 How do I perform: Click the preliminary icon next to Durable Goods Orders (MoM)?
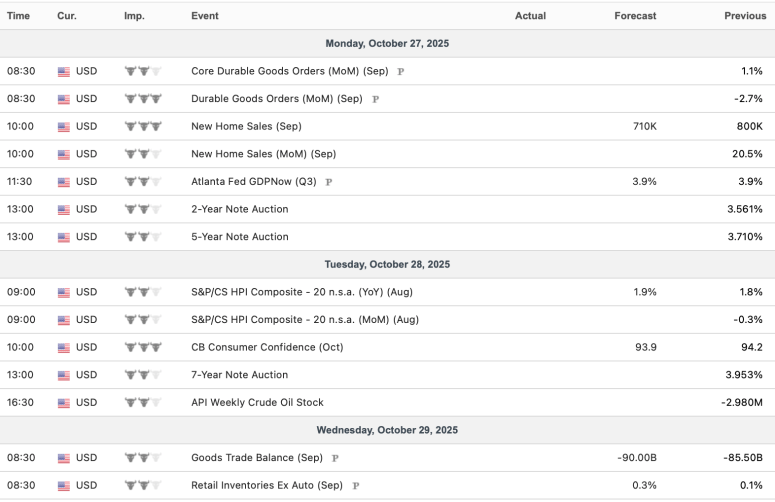pos(375,99)
